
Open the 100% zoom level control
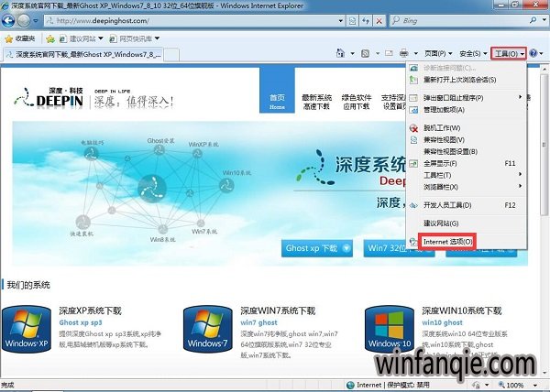(517, 385)
